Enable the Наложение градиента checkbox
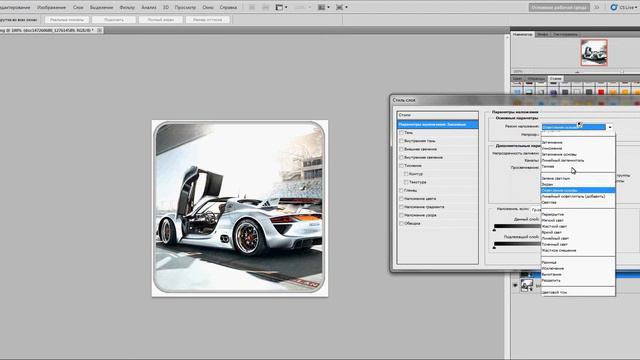Image resolution: width=640 pixels, height=360 pixels. point(401,207)
